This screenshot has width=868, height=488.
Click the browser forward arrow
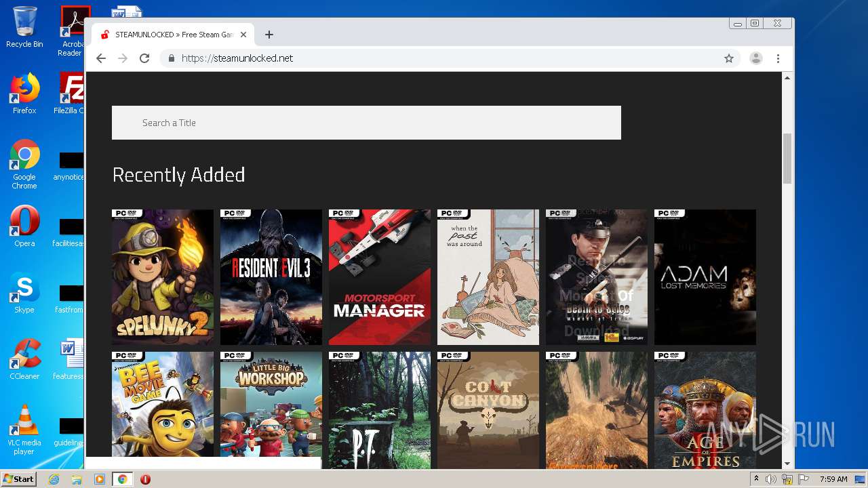(123, 58)
